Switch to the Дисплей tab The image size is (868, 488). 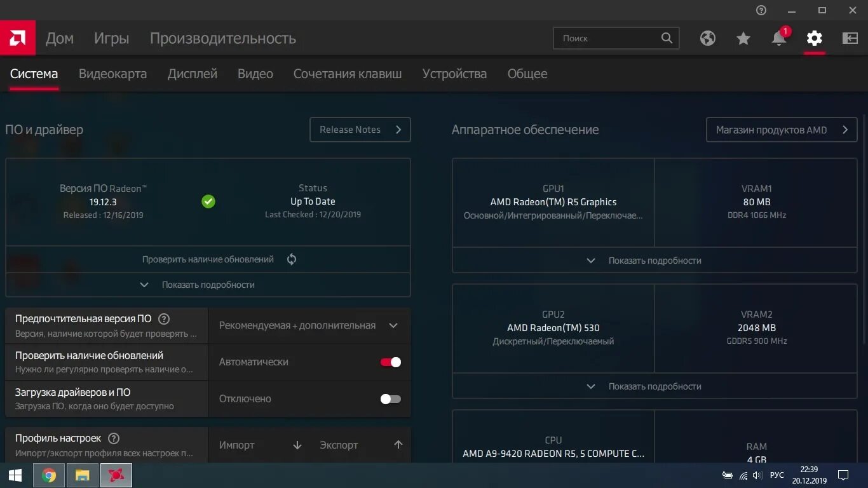pos(193,74)
